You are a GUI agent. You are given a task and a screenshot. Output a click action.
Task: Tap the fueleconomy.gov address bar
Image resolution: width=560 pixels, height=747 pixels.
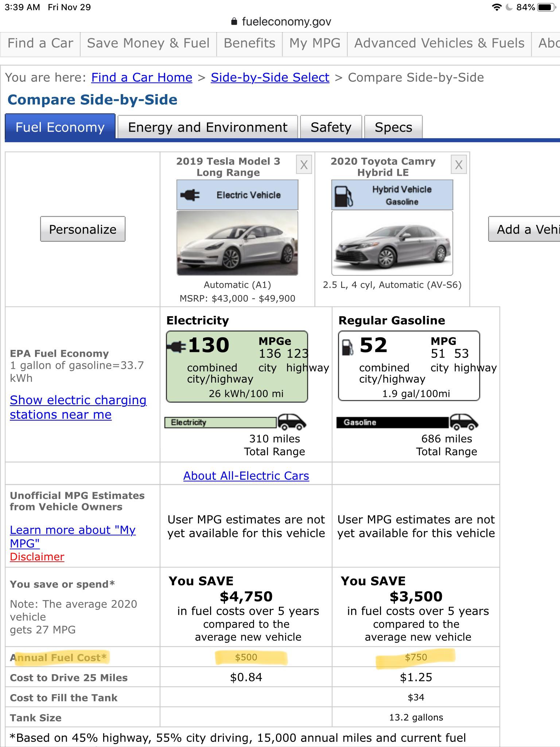point(281,22)
